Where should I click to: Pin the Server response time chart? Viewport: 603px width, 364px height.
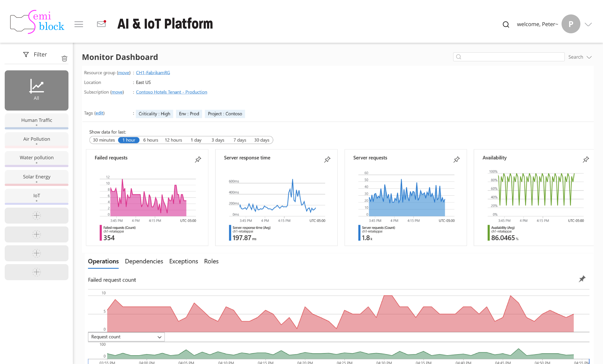click(x=327, y=160)
